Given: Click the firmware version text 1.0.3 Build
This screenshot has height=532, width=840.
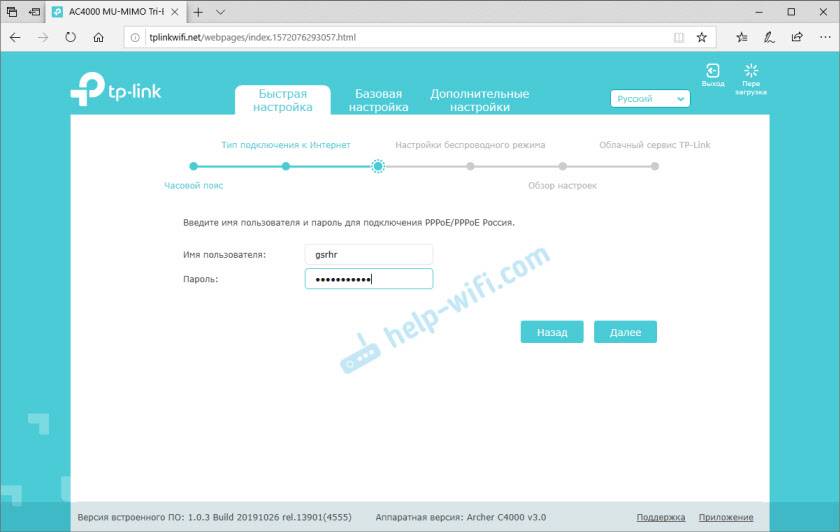Looking at the screenshot, I should coord(214,517).
